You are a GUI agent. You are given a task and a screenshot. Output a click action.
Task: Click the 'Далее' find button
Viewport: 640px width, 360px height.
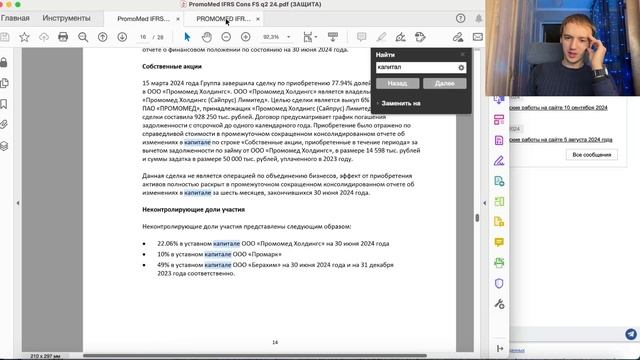(x=444, y=83)
